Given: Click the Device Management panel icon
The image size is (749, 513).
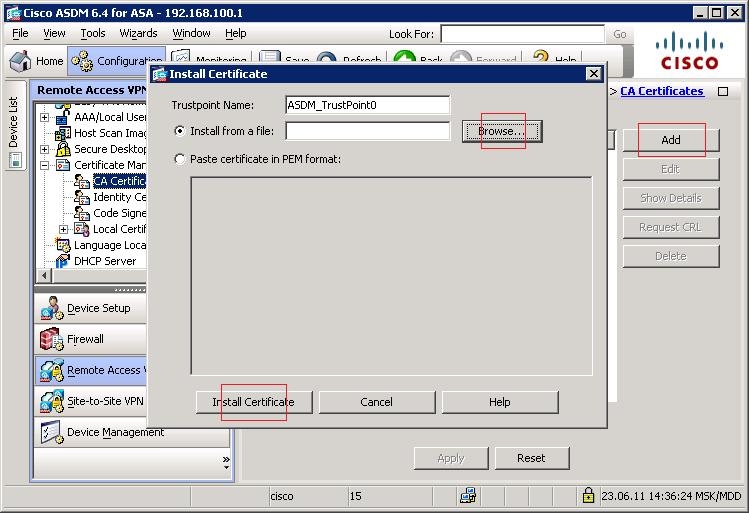Looking at the screenshot, I should [x=52, y=432].
